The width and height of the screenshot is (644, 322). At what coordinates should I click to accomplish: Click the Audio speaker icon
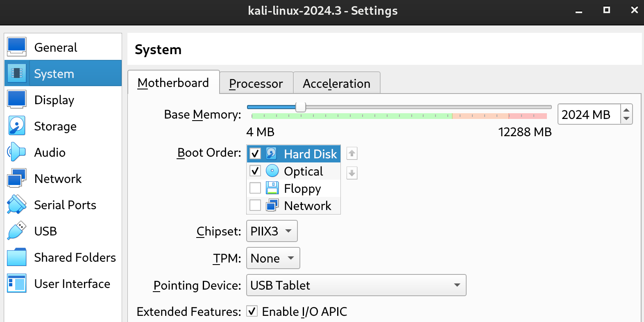pos(17,152)
